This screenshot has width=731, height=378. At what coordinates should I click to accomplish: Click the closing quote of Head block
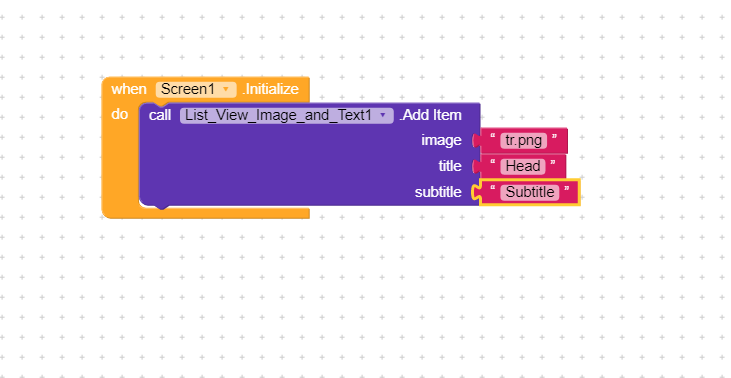click(553, 163)
